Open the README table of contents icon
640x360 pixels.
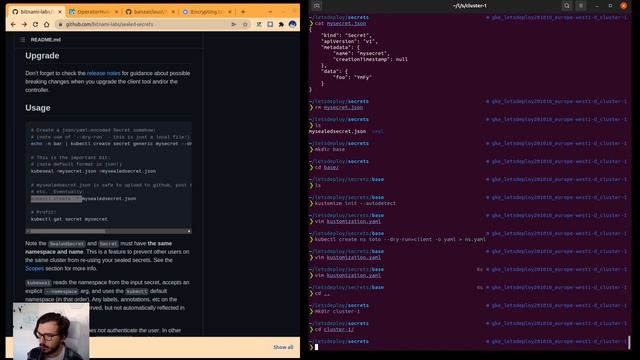pos(22,40)
